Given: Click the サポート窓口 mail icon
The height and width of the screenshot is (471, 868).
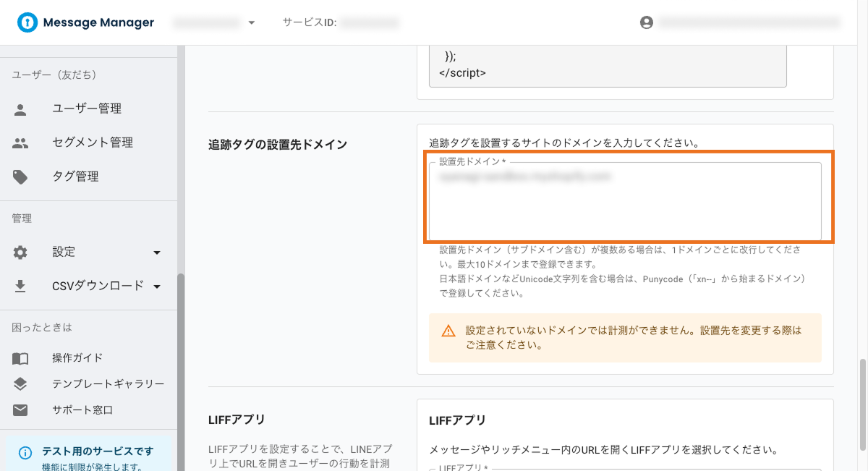Looking at the screenshot, I should 20,410.
